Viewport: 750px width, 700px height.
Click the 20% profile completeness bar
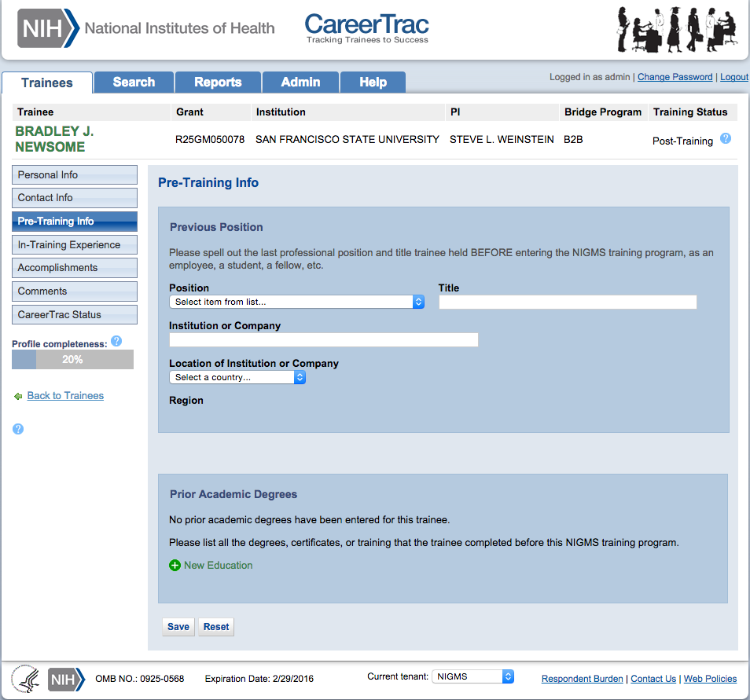tap(72, 360)
